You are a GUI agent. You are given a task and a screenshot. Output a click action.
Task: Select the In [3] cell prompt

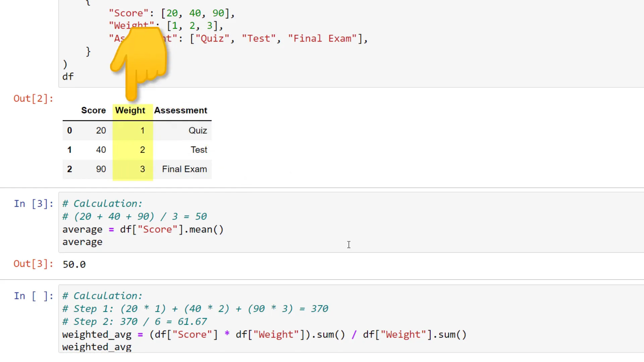click(33, 203)
